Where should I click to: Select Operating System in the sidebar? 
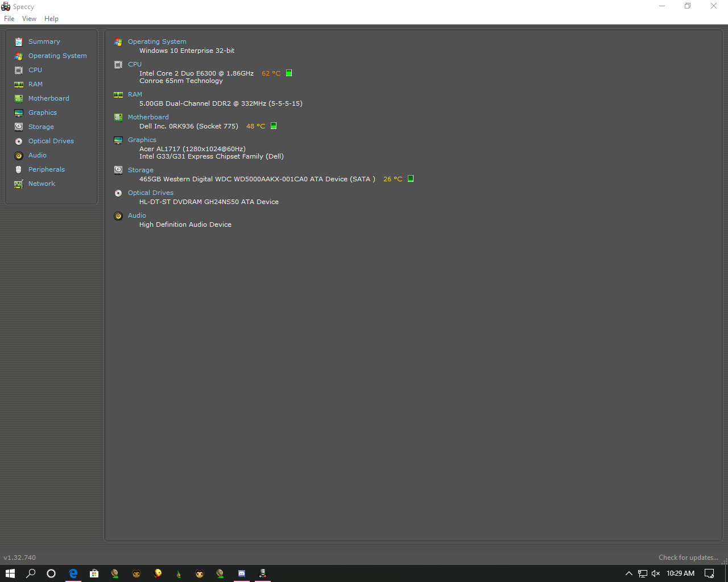(57, 56)
